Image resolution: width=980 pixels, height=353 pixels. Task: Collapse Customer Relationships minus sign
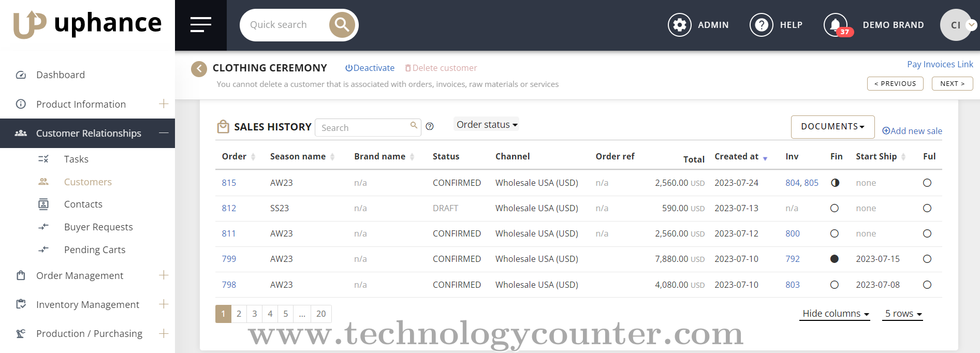click(164, 133)
